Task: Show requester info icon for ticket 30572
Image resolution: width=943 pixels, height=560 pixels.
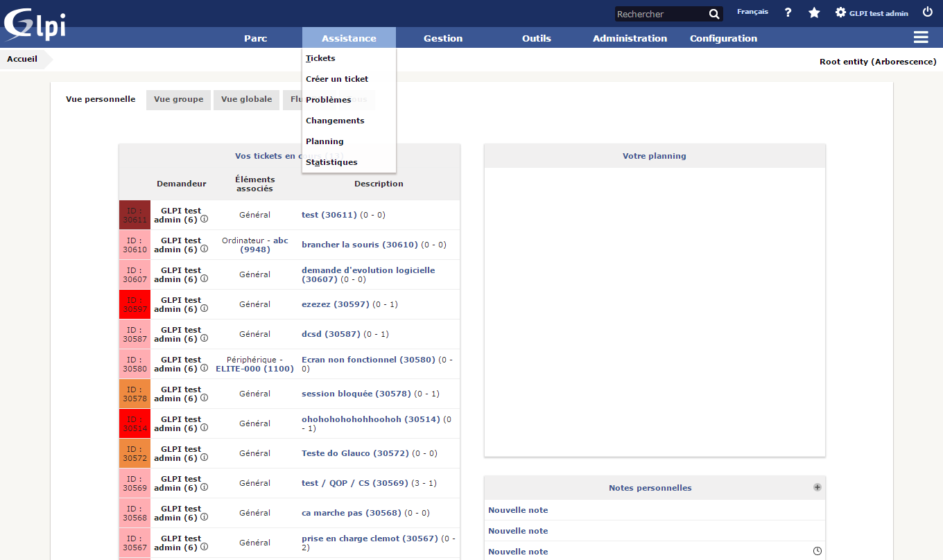Action: [x=204, y=457]
